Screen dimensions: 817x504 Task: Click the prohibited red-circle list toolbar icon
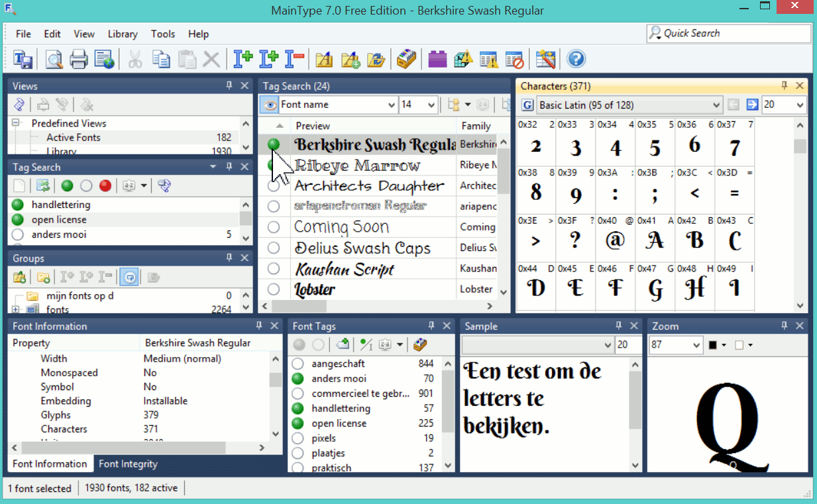[x=514, y=60]
